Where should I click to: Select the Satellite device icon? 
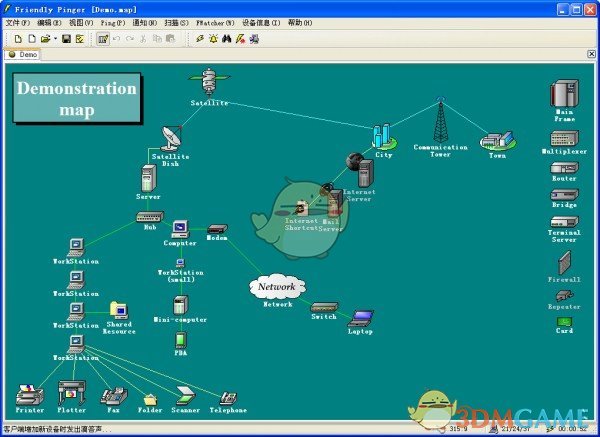(x=209, y=81)
